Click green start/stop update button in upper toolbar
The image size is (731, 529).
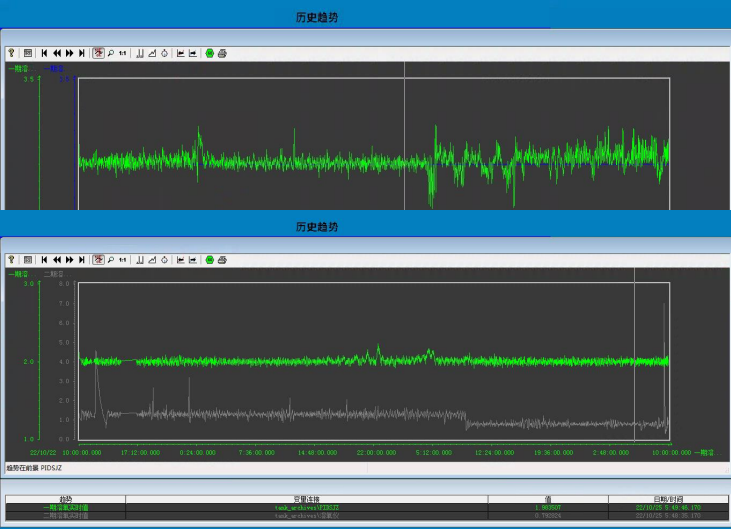[x=210, y=53]
